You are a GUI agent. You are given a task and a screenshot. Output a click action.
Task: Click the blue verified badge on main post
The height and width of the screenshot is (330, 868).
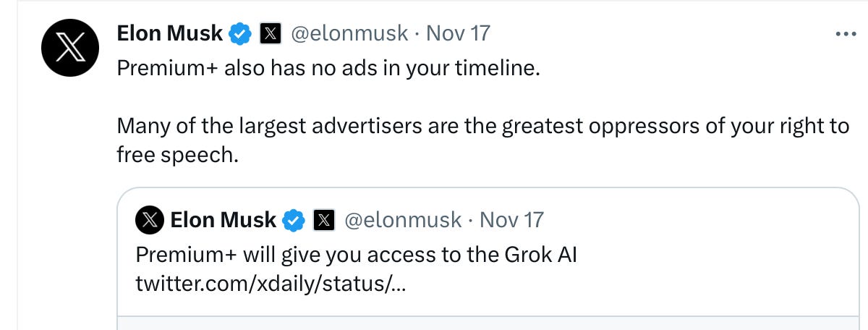click(240, 33)
